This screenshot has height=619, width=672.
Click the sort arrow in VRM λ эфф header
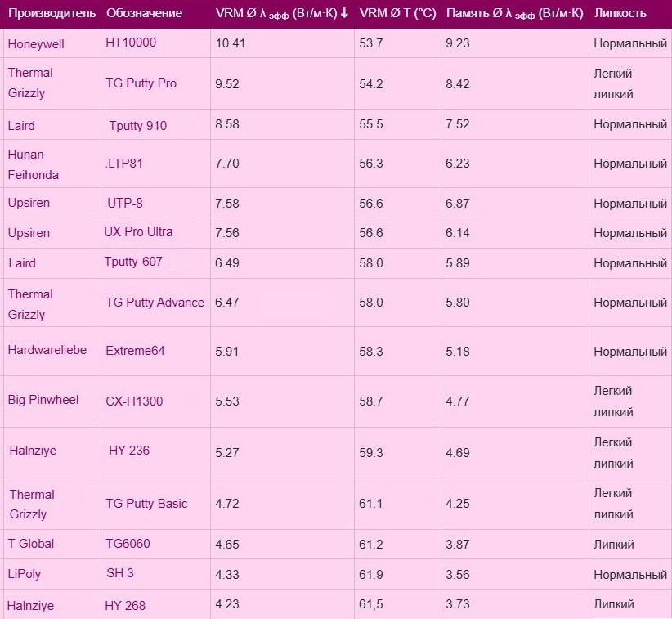coord(344,13)
